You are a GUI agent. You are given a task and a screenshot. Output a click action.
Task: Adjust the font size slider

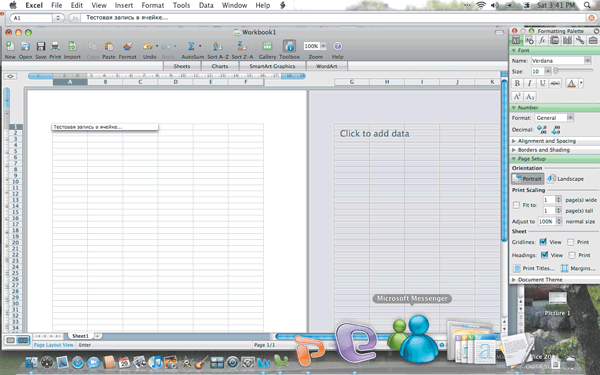(556, 71)
